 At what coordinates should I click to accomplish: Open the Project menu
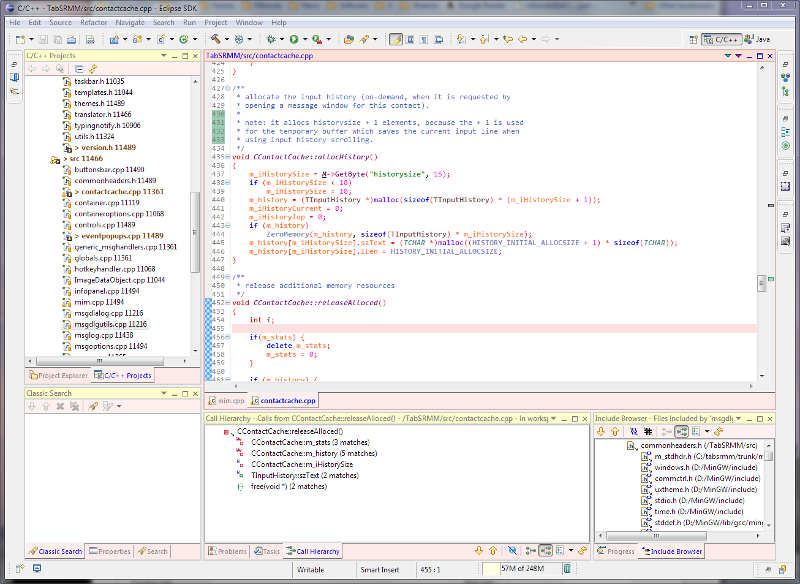(x=215, y=22)
